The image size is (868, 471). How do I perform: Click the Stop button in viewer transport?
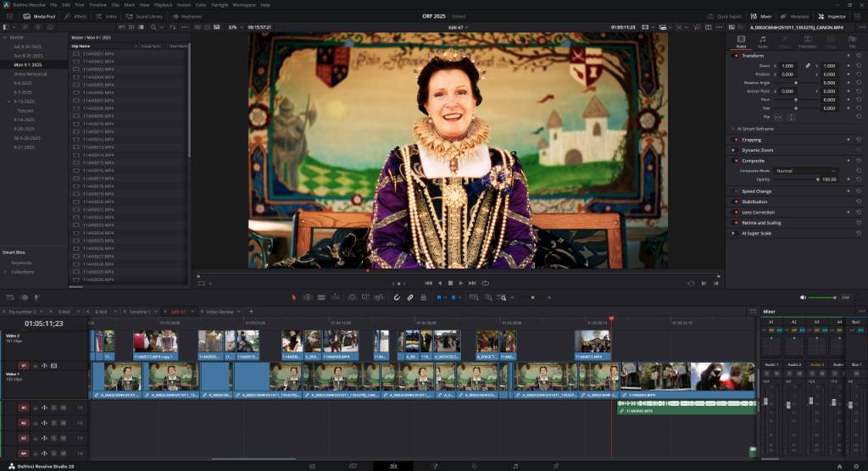[450, 283]
